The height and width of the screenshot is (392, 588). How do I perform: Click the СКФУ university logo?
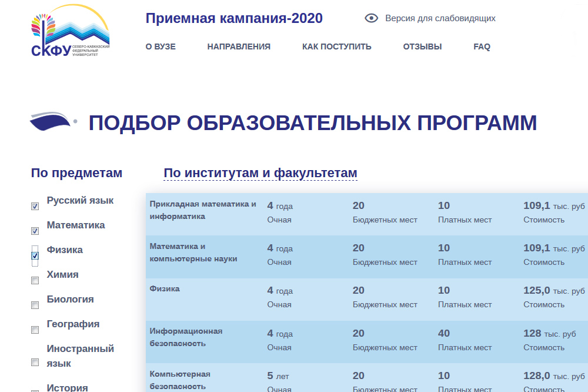(x=71, y=31)
